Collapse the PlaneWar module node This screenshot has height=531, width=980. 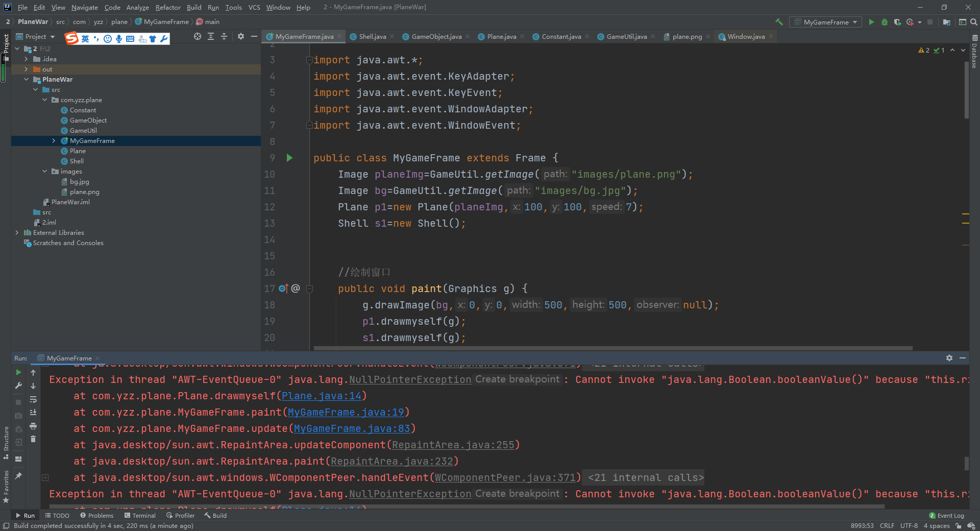click(26, 79)
